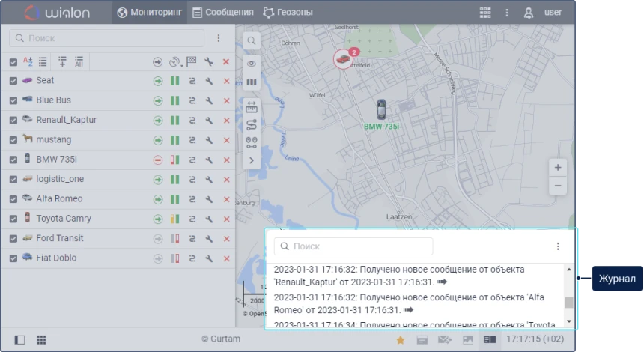Viewport: 644px width, 352px height.
Task: Click the header motion state arrow icon
Action: 158,62
